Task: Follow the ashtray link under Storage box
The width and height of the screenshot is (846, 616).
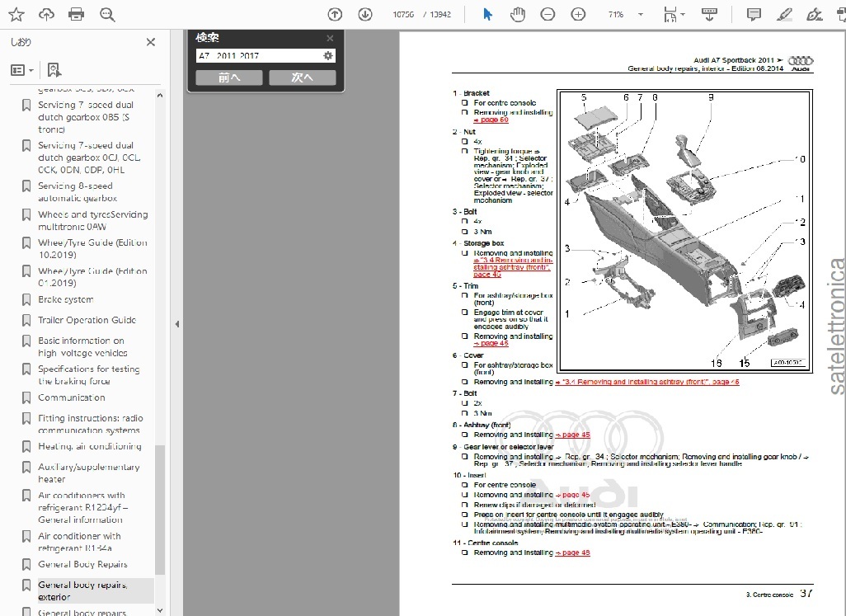Action: click(x=513, y=267)
